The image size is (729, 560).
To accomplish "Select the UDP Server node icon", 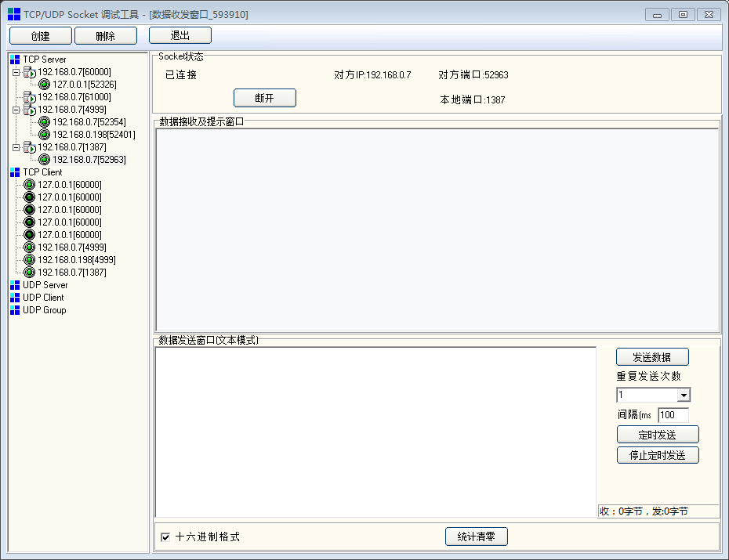I will 15,285.
